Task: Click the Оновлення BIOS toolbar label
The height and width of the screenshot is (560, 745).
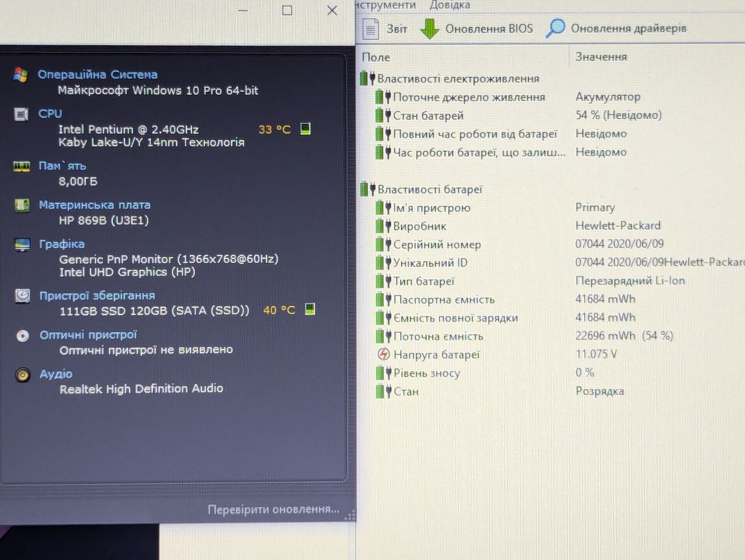Action: pyautogui.click(x=489, y=28)
